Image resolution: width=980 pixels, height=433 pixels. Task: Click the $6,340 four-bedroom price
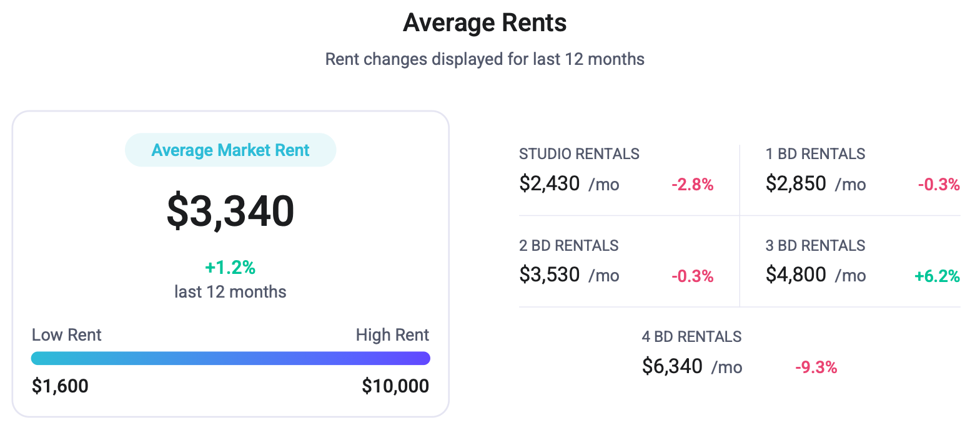coord(672,366)
